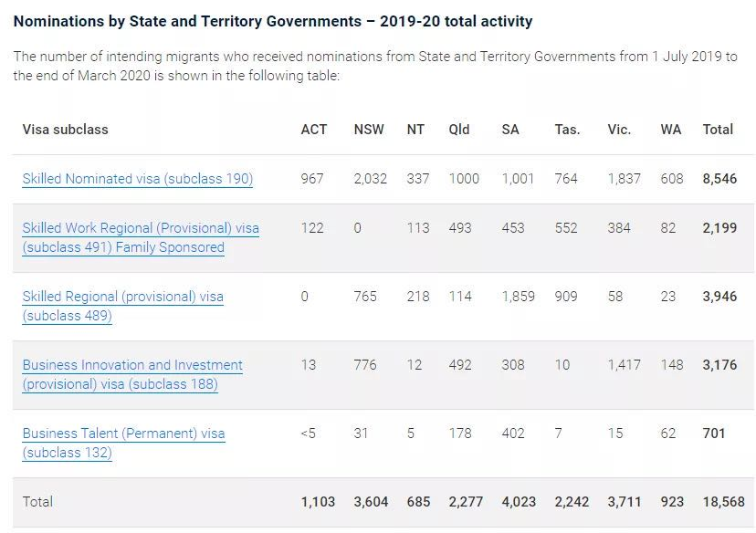Click the 'Visa subclass' column header
Image resolution: width=756 pixels, height=533 pixels.
65,130
